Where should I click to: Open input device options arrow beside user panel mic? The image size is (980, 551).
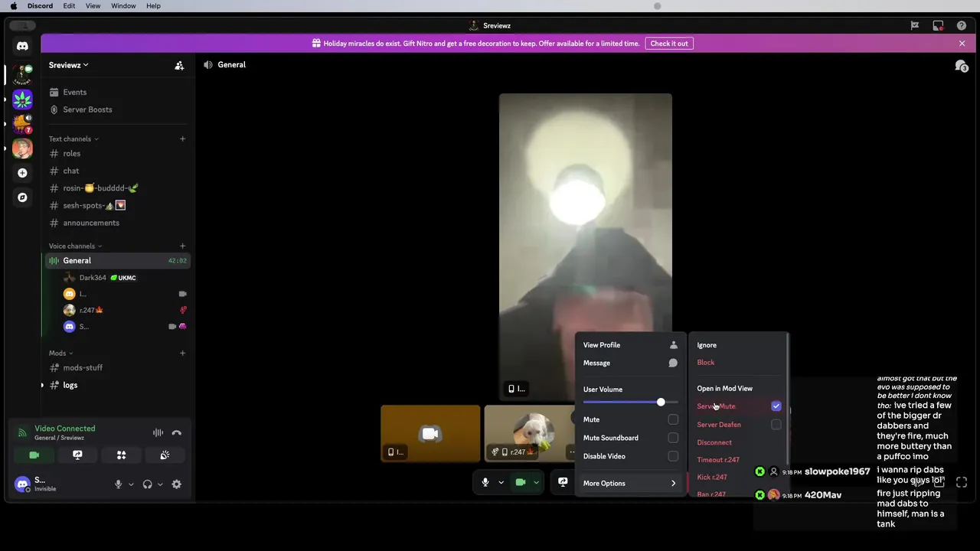(x=131, y=484)
